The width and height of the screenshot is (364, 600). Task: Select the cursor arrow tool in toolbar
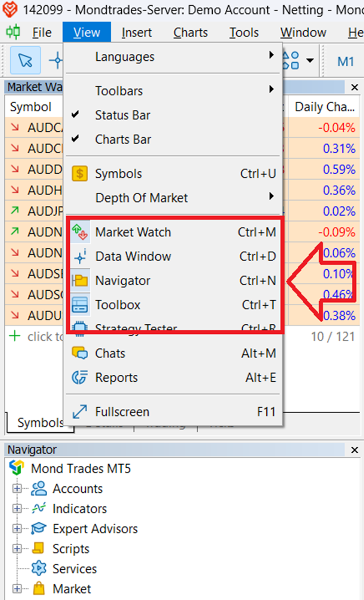coord(25,60)
